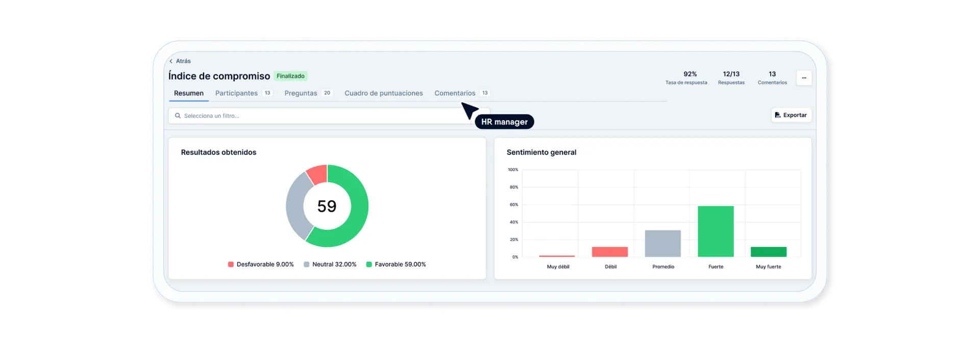Click the 'Índice de compromiso' title

219,76
